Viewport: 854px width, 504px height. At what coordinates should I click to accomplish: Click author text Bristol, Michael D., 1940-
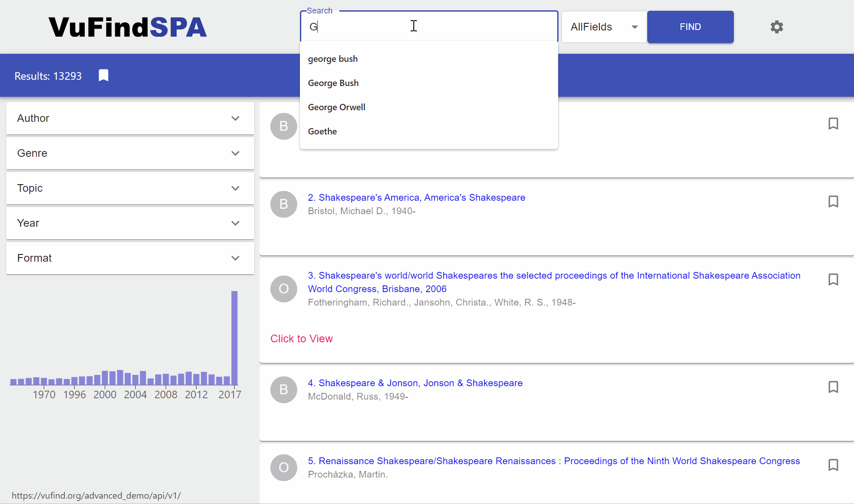pyautogui.click(x=362, y=211)
